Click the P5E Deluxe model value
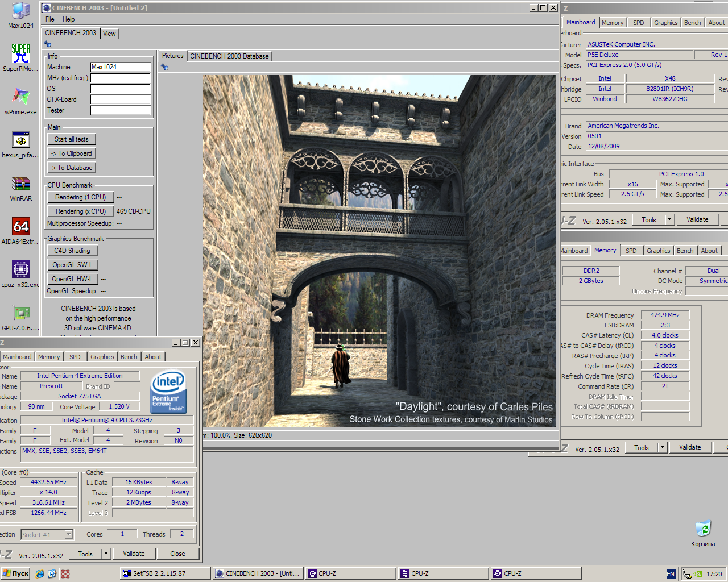The image size is (728, 582). coord(640,55)
